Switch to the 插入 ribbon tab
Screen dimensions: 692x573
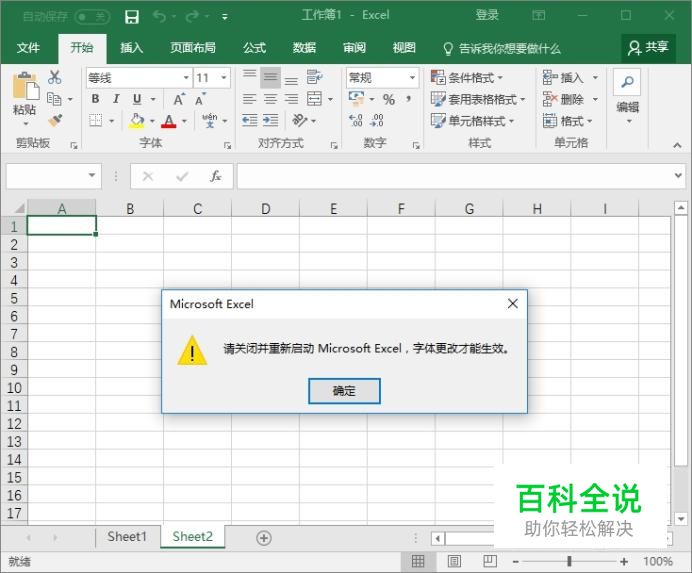[132, 48]
